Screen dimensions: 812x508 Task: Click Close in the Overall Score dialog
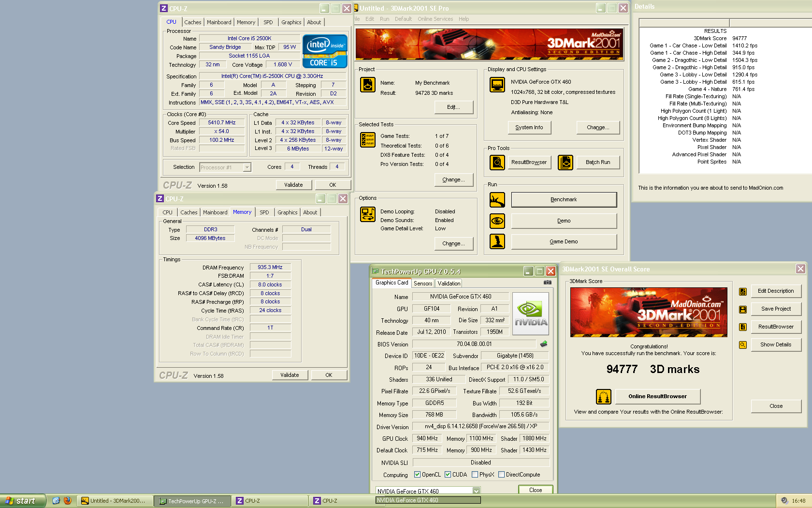tap(776, 406)
